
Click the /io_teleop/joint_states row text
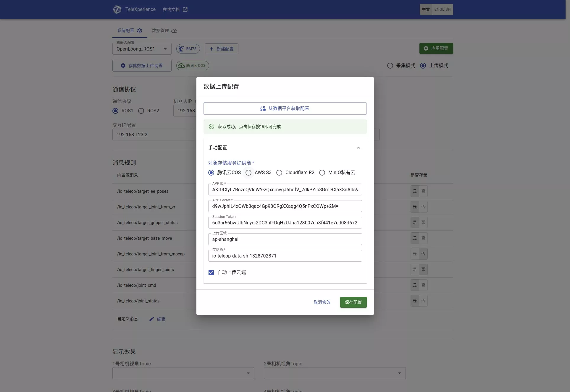[x=138, y=301]
